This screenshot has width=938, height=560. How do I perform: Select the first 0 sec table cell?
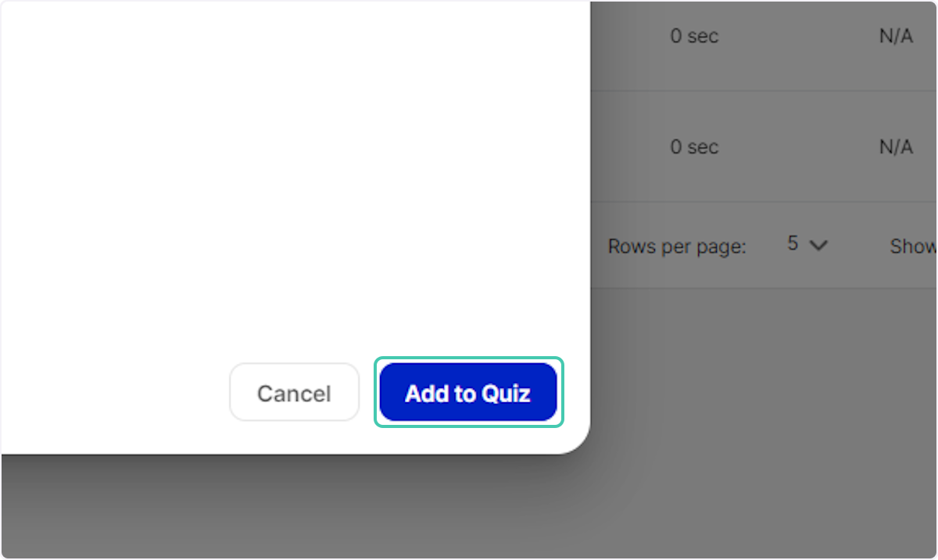(693, 35)
